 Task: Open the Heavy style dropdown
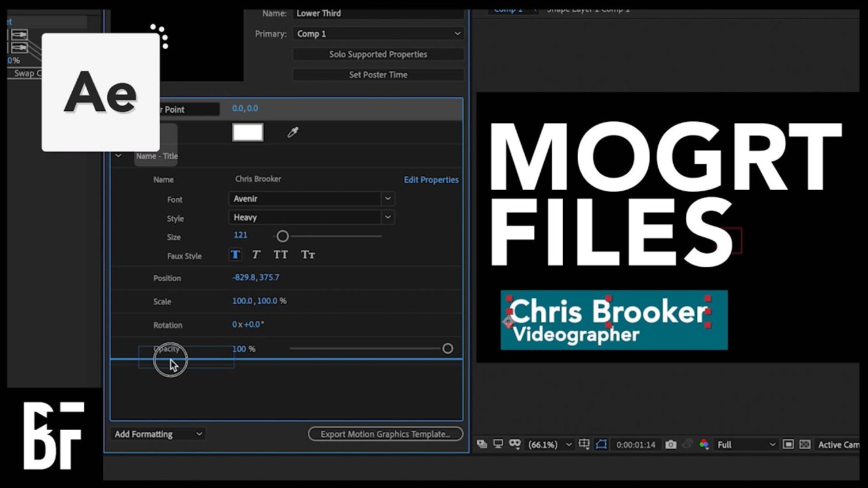tap(312, 218)
